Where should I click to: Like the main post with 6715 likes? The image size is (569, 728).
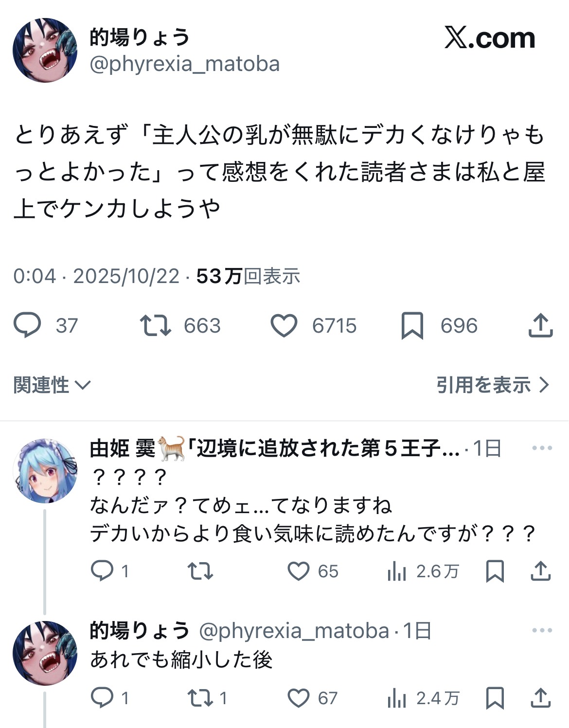click(284, 326)
